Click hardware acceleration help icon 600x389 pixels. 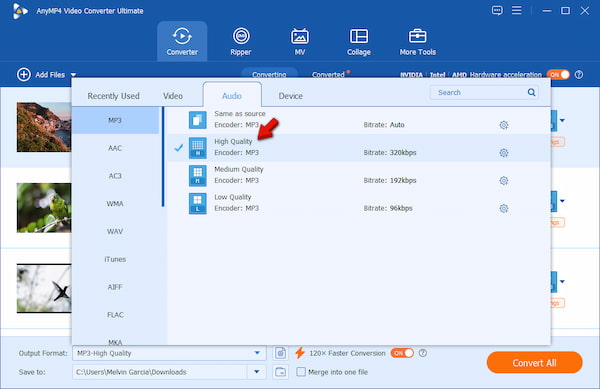579,75
